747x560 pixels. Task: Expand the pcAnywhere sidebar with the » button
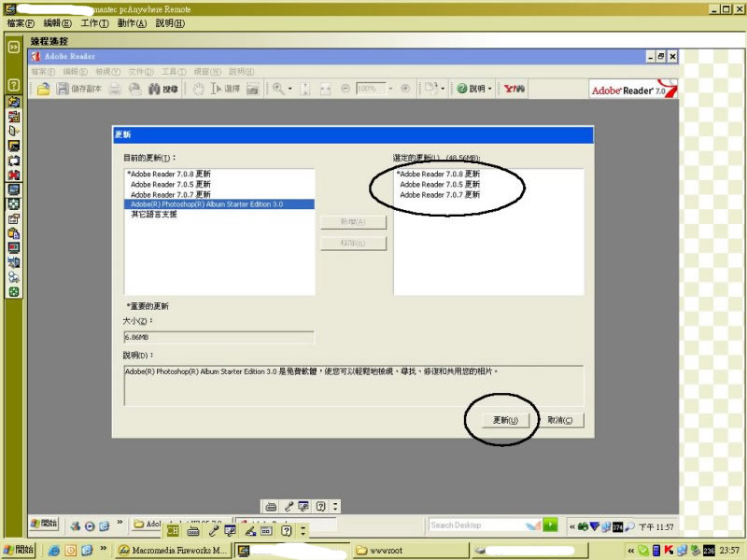pyautogui.click(x=14, y=47)
